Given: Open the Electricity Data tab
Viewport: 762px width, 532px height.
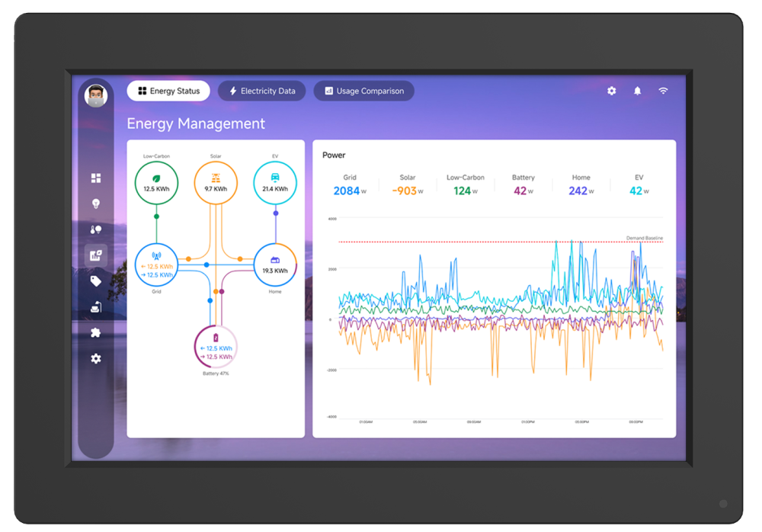Looking at the screenshot, I should pyautogui.click(x=262, y=91).
